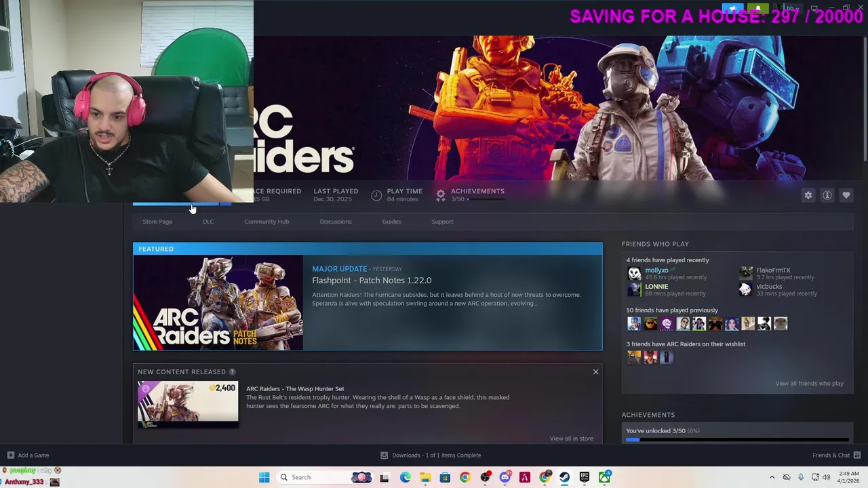This screenshot has height=488, width=868.
Task: Open the Store Page tab
Action: pyautogui.click(x=157, y=222)
